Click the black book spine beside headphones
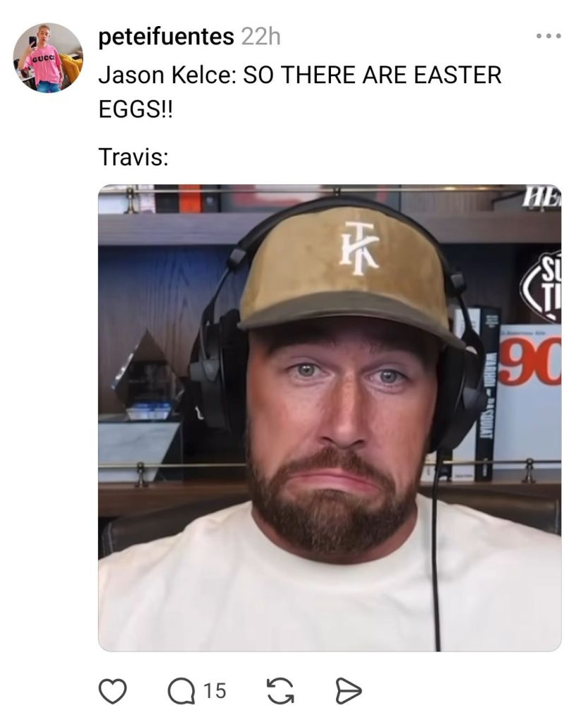The height and width of the screenshot is (722, 588). click(x=487, y=394)
